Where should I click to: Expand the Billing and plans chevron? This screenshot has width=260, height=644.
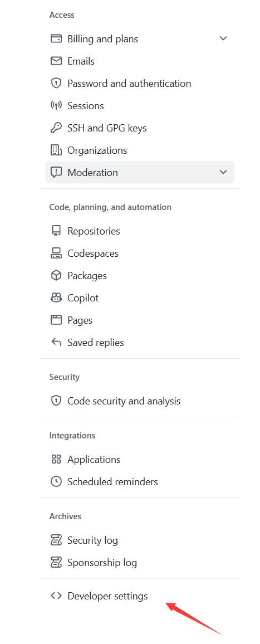click(x=223, y=38)
